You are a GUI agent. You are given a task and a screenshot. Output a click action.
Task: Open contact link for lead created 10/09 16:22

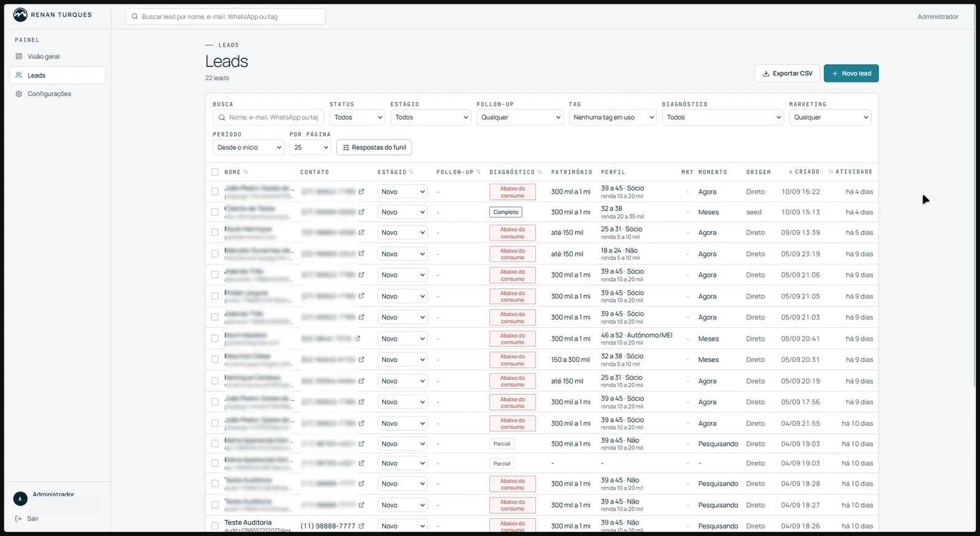click(361, 192)
